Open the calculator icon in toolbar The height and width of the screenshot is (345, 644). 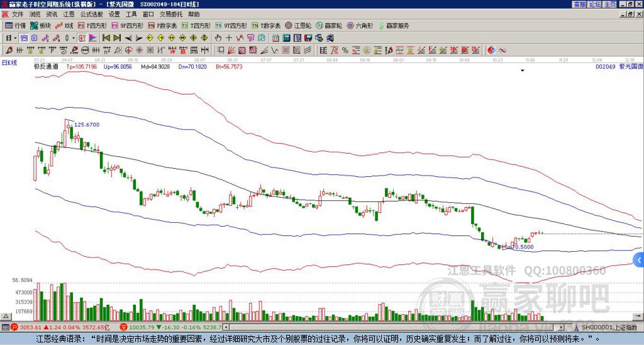point(286,38)
